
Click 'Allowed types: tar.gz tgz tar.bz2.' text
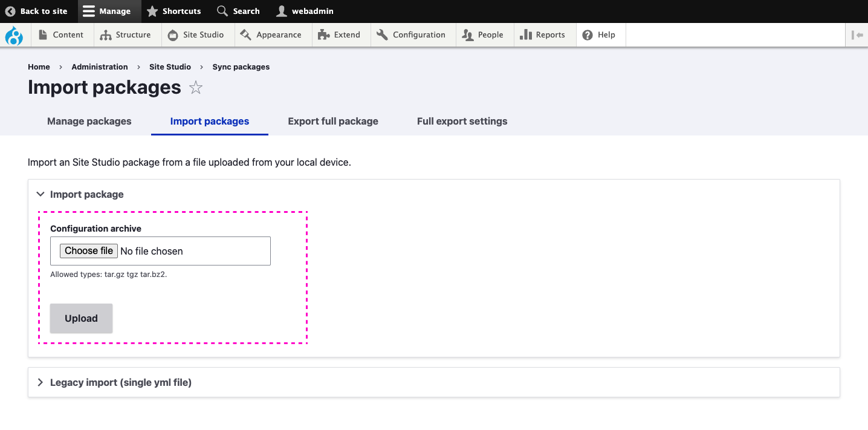(x=109, y=275)
